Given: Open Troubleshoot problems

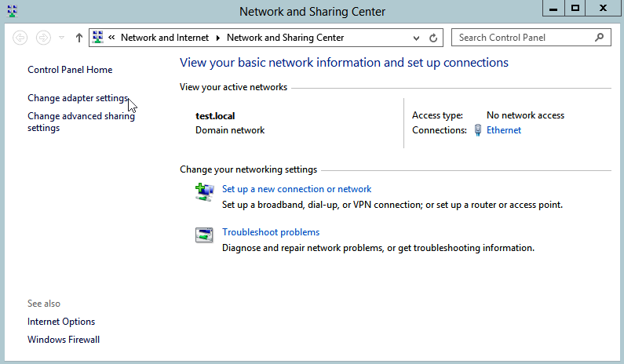Looking at the screenshot, I should 271,232.
